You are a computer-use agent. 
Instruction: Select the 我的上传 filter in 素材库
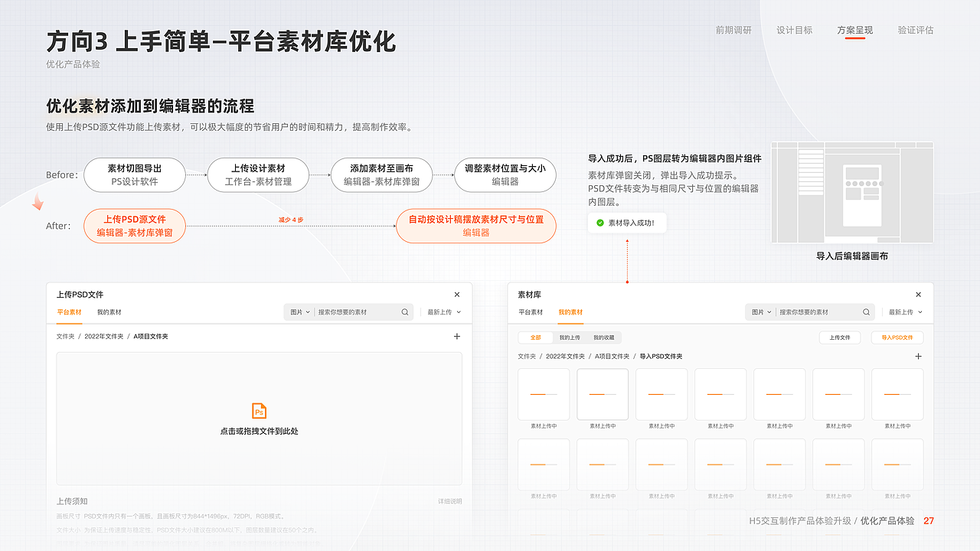[570, 337]
